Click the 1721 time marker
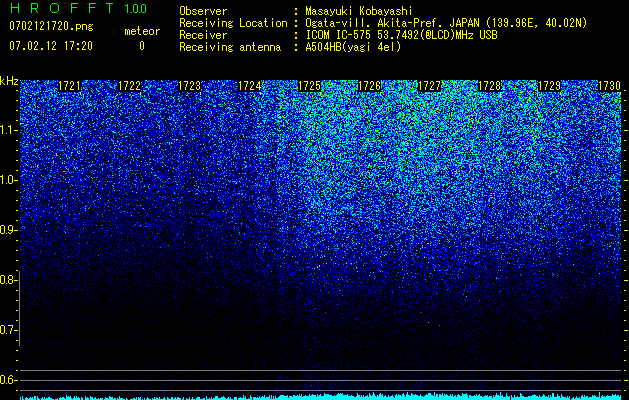Image resolution: width=629 pixels, height=400 pixels. click(69, 86)
